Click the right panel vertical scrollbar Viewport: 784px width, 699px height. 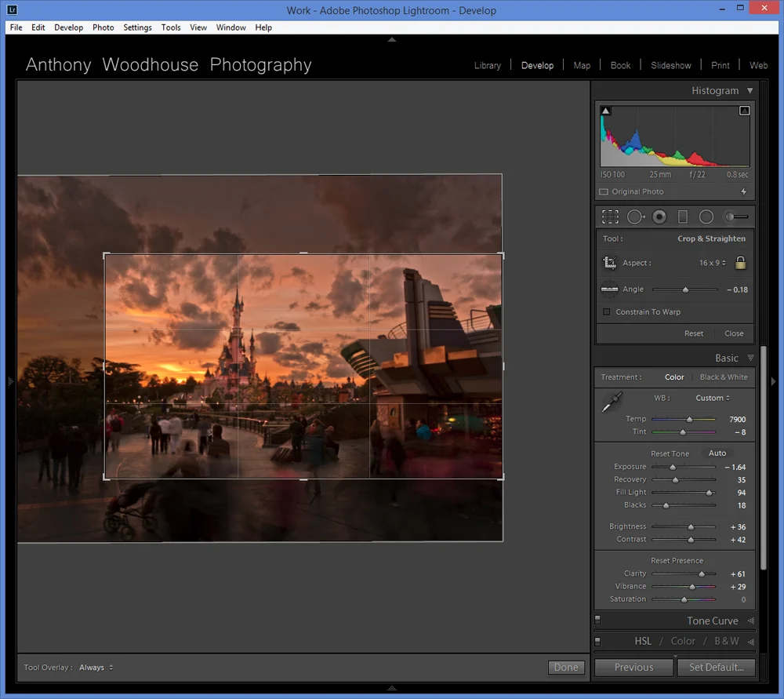(764, 457)
